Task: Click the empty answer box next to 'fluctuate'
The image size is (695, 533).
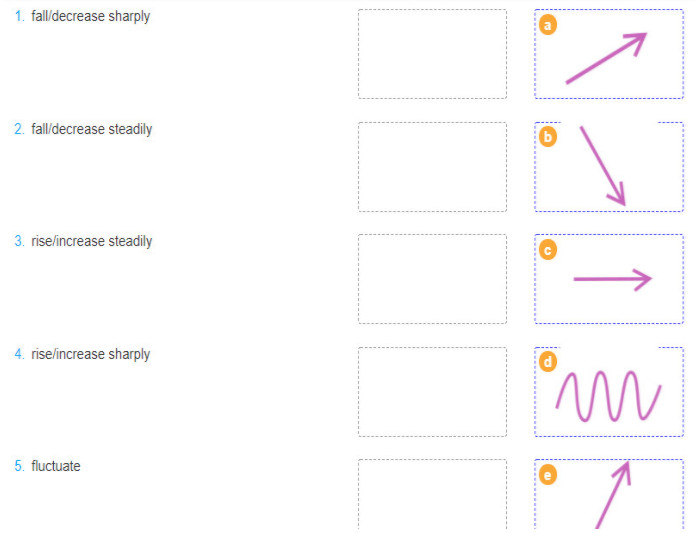Action: point(432,495)
